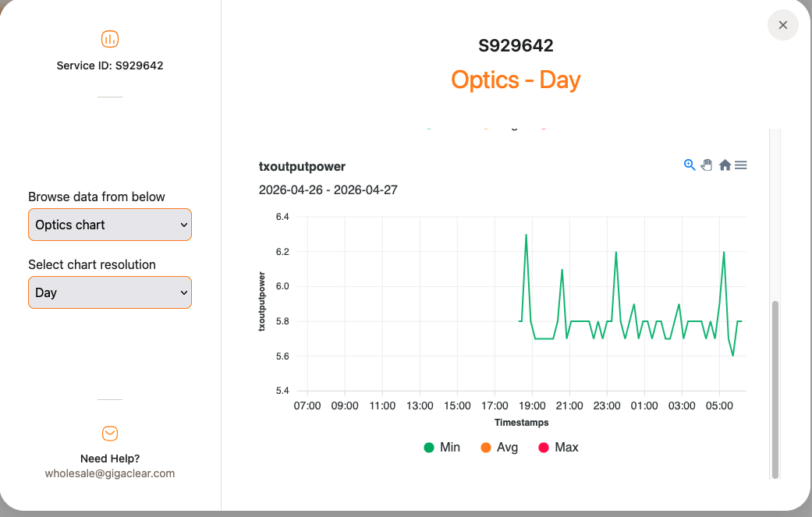Click the txoutputpower chart title
This screenshot has height=517, width=812.
click(302, 167)
